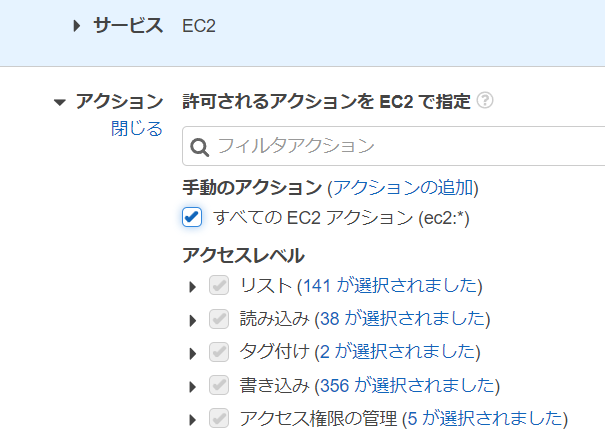605x441 pixels.
Task: Collapse the アクション section arrow
Action: click(60, 102)
